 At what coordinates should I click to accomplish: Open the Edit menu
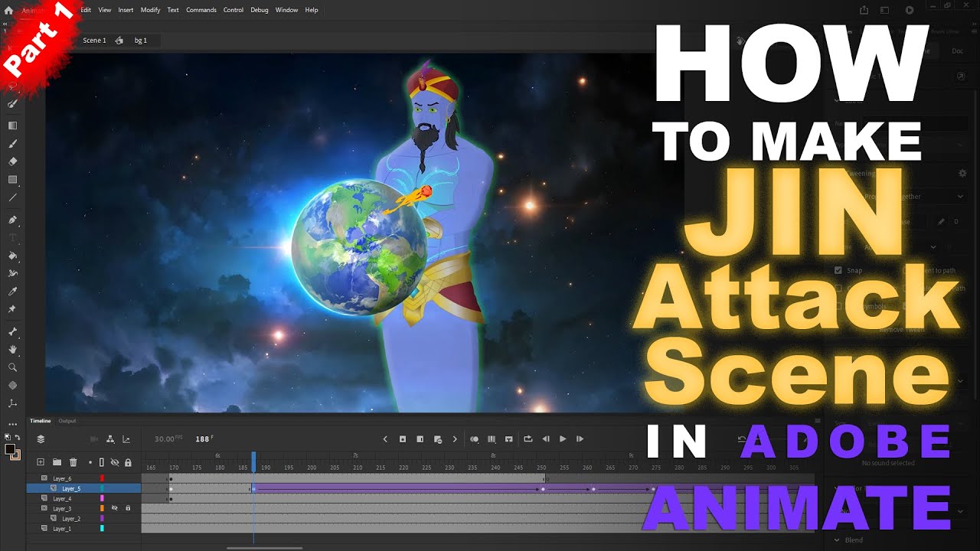86,10
